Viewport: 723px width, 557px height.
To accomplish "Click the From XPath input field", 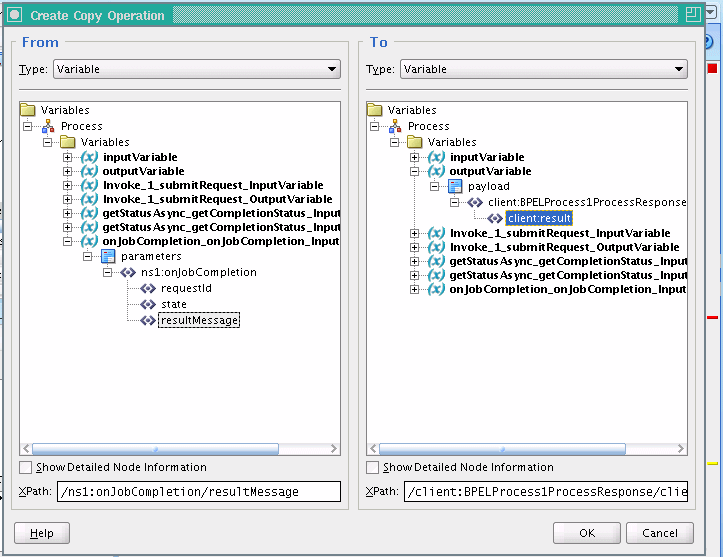I will (x=199, y=492).
